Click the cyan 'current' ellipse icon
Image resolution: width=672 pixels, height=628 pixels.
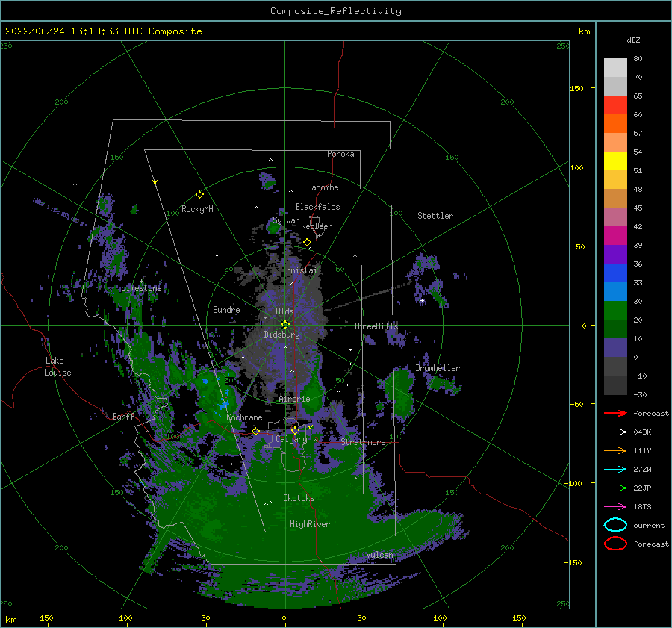point(615,525)
